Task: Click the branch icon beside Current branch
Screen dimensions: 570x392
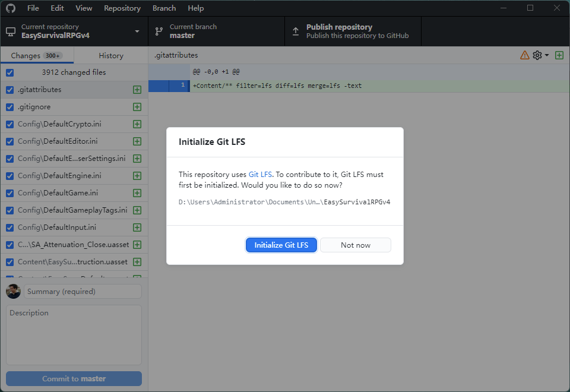Action: (x=159, y=31)
